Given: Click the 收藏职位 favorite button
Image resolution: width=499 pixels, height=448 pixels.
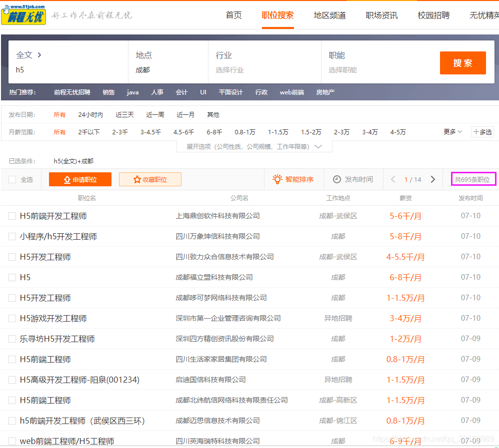Looking at the screenshot, I should (x=150, y=179).
